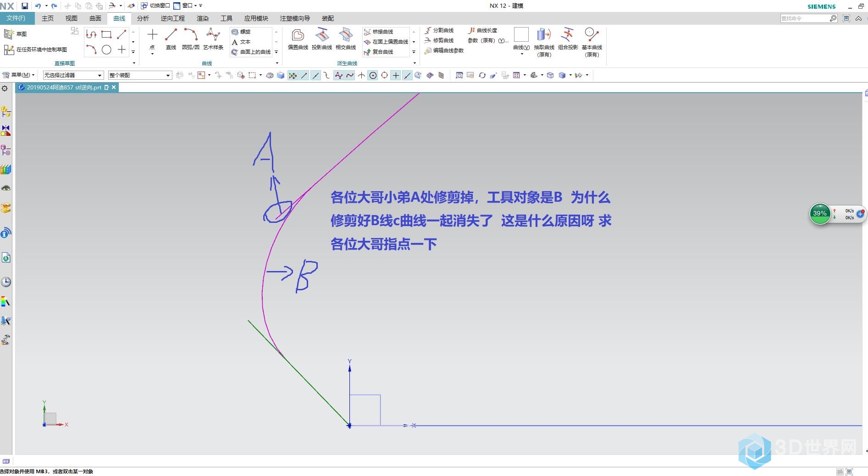Select the Arc/Circle (圆弧/圆) tool

click(x=190, y=39)
